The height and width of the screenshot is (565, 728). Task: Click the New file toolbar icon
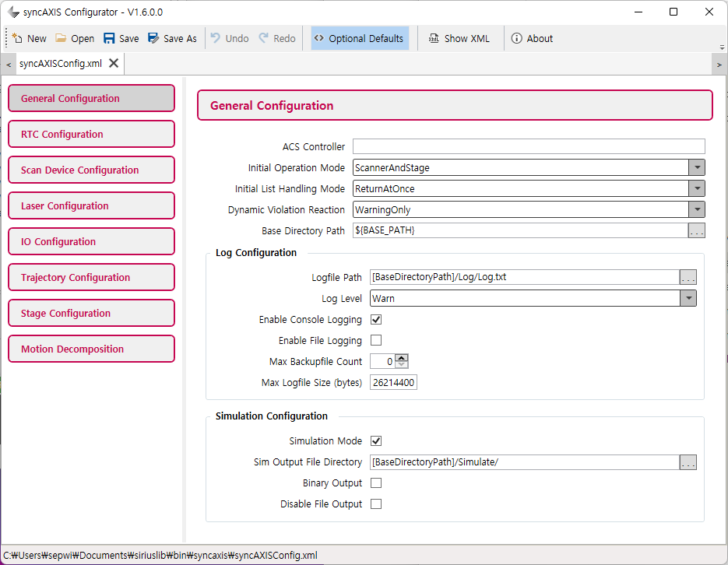click(17, 38)
